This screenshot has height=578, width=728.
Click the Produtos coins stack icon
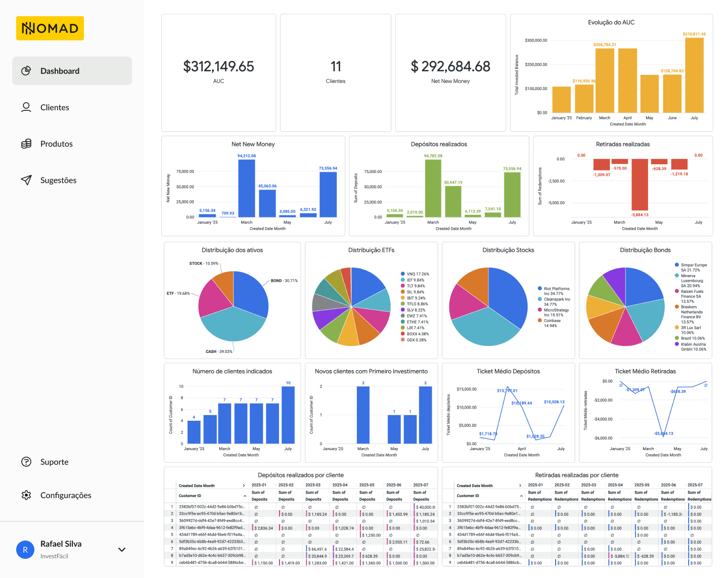click(26, 144)
